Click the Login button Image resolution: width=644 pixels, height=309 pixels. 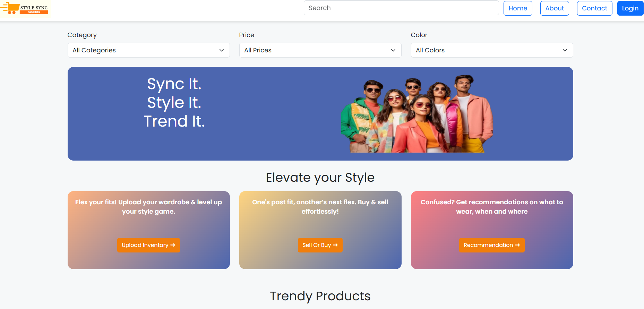click(x=630, y=8)
